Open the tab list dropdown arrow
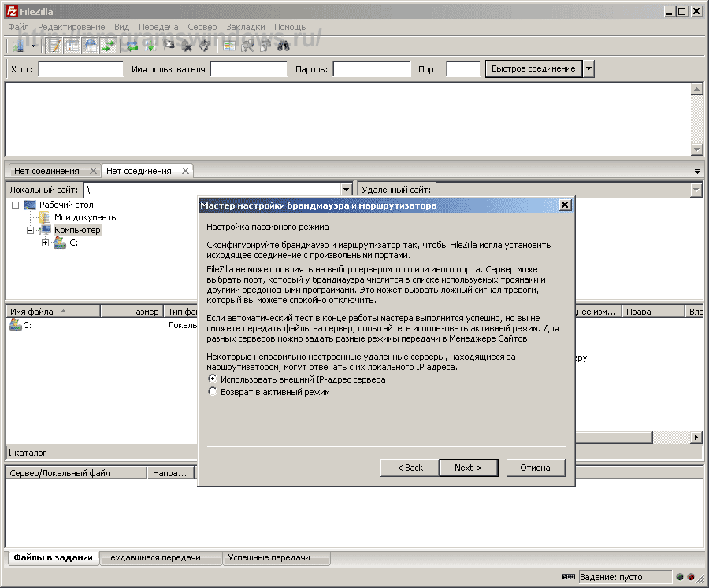 [697, 172]
